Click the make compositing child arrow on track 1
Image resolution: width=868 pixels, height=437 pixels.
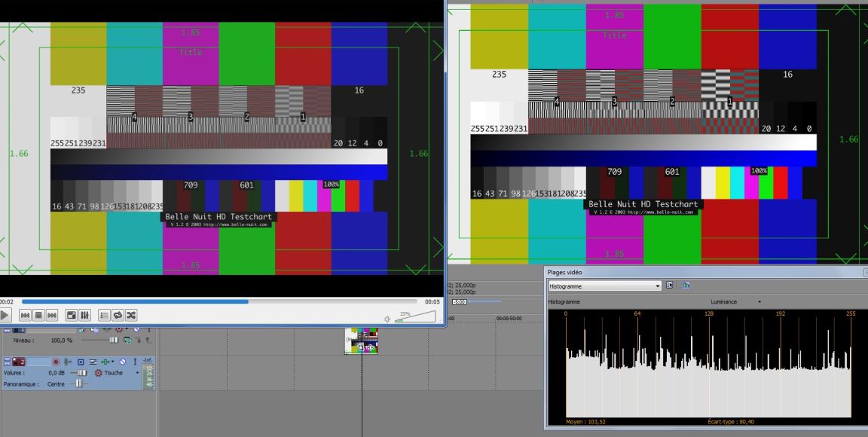point(138,340)
